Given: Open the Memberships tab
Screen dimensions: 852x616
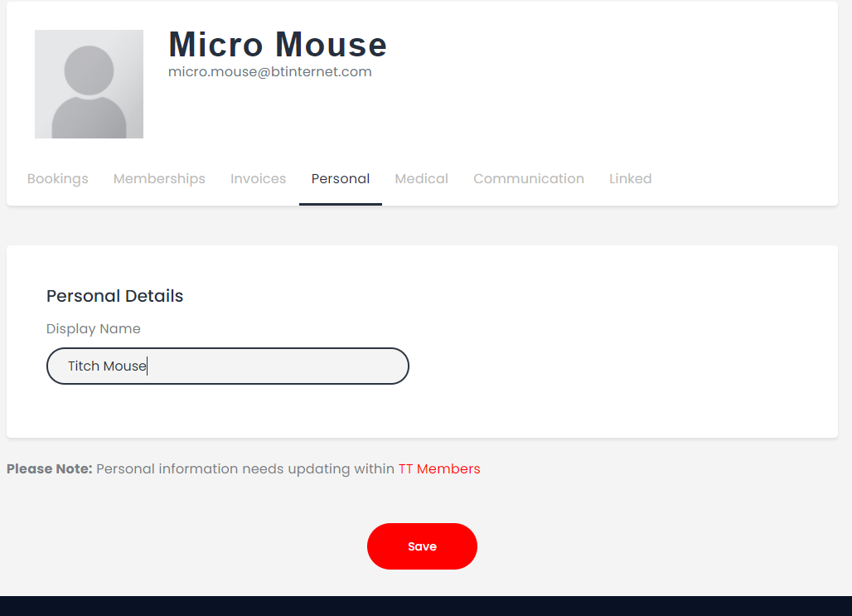Looking at the screenshot, I should click(x=159, y=178).
